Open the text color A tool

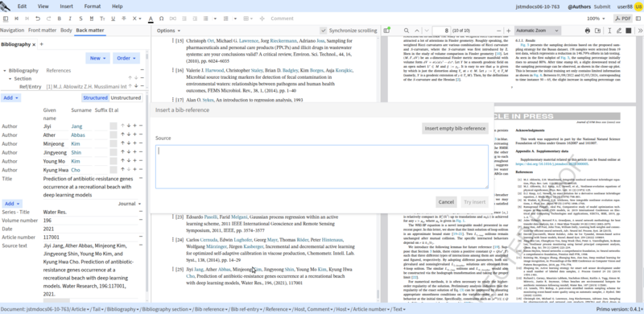(151, 19)
